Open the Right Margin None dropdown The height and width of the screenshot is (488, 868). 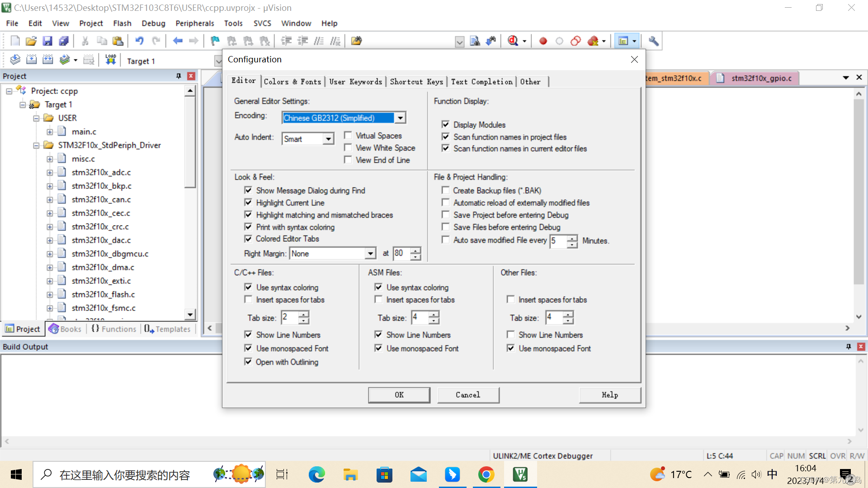tap(370, 253)
